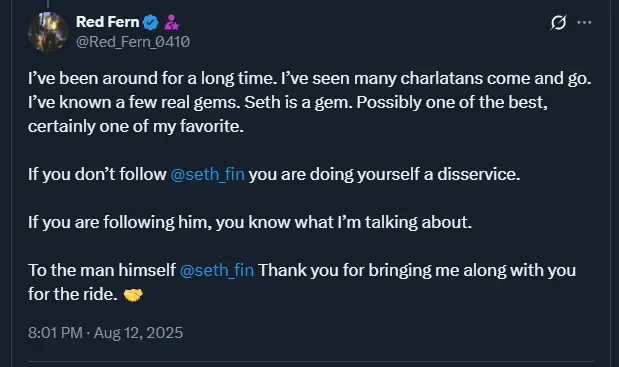The width and height of the screenshot is (619, 367).
Task: Click the "Seth is a gem" sentence
Action: [x=298, y=102]
